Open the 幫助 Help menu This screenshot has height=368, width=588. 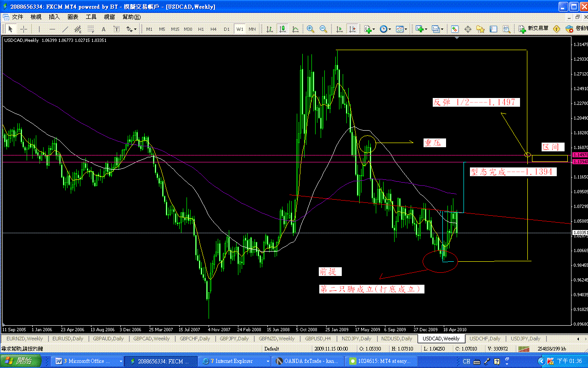[131, 17]
